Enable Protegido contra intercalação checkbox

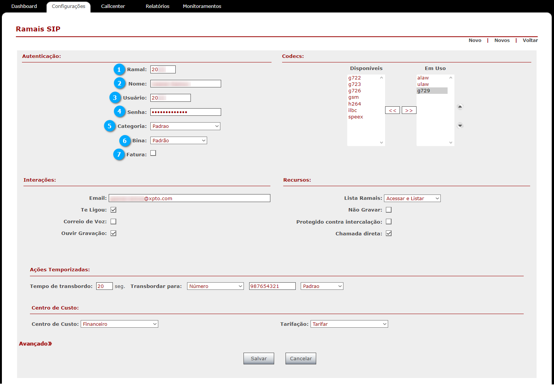tap(389, 221)
